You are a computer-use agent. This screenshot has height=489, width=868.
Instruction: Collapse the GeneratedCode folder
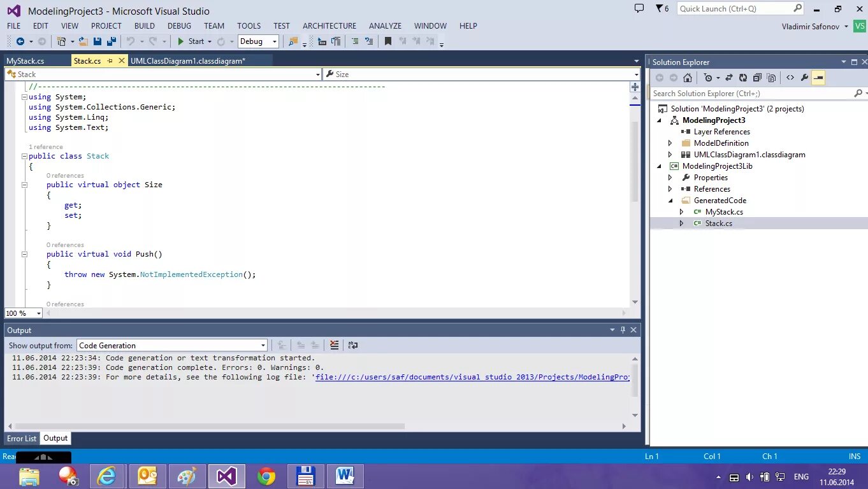tap(670, 201)
